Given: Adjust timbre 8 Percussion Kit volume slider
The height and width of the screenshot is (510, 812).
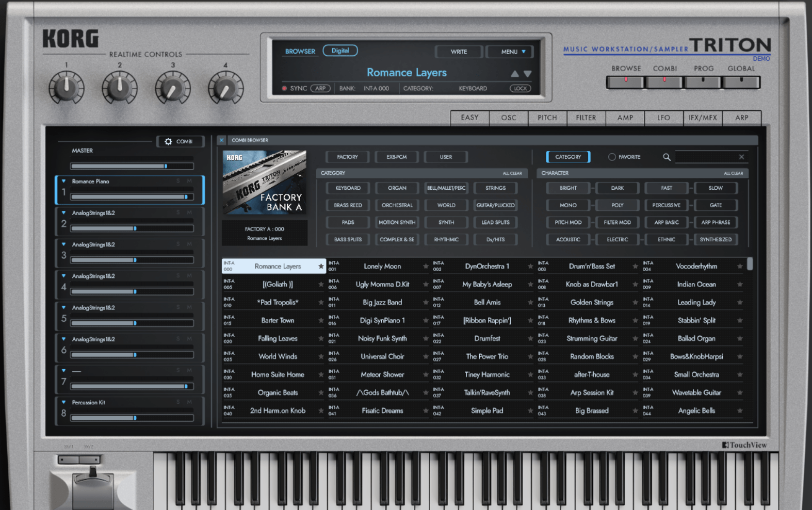Looking at the screenshot, I should 132,418.
